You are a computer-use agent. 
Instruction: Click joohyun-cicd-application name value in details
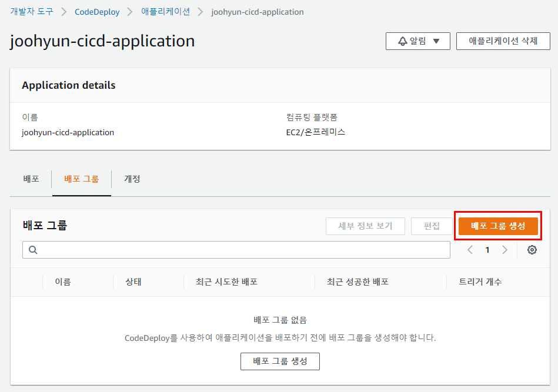coord(68,132)
